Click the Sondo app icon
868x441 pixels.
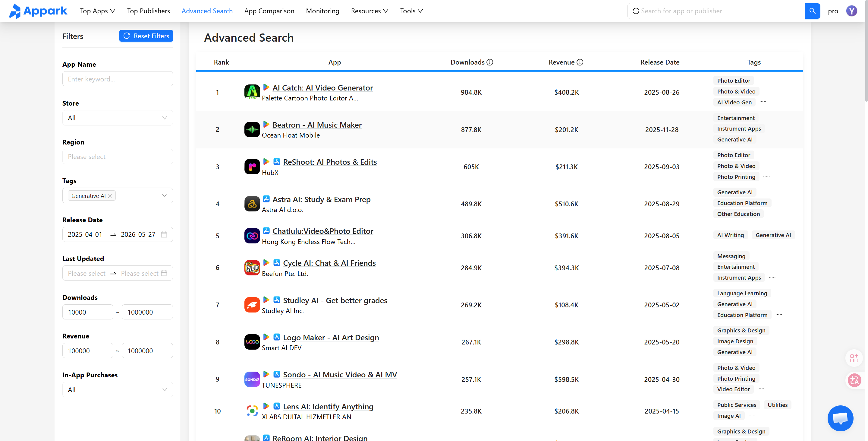tap(252, 379)
